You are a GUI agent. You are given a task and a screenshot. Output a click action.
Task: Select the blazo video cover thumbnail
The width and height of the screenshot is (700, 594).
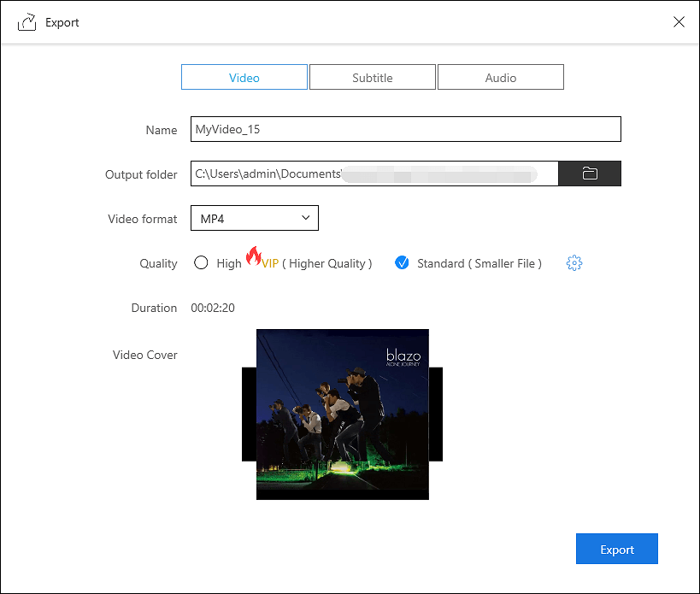click(342, 415)
